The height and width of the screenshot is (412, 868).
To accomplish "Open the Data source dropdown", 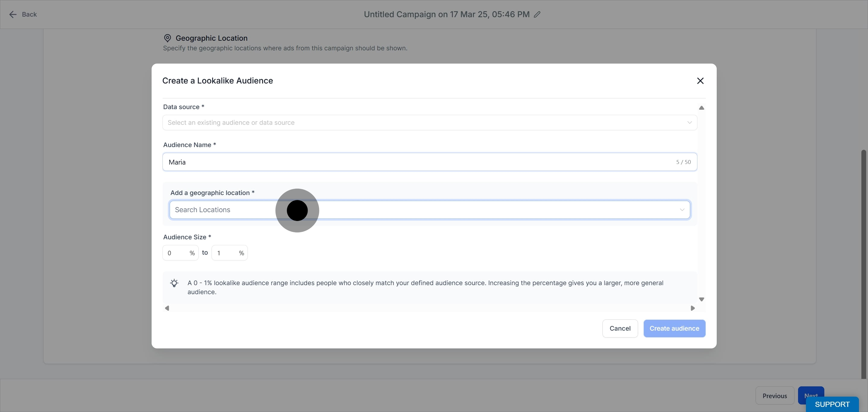I will 429,123.
